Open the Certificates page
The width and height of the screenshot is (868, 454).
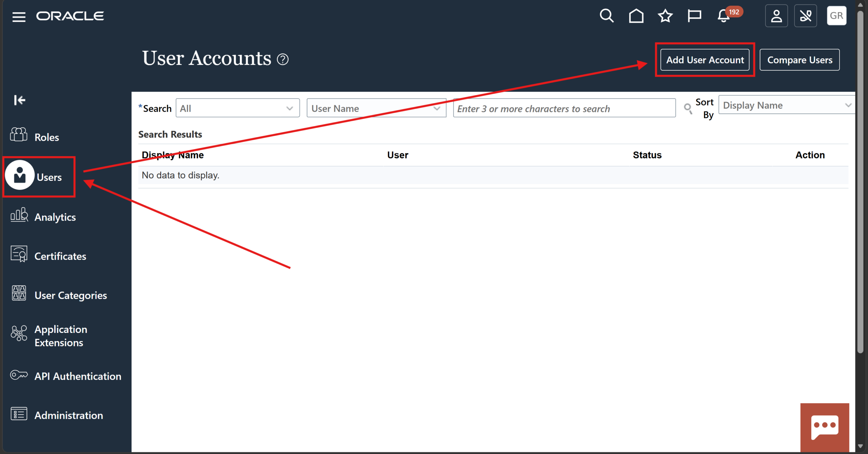click(60, 256)
